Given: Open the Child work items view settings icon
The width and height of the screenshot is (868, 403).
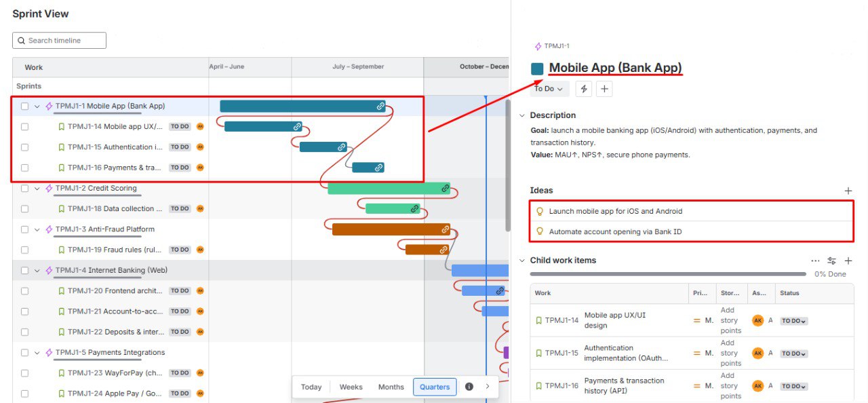Looking at the screenshot, I should 831,261.
